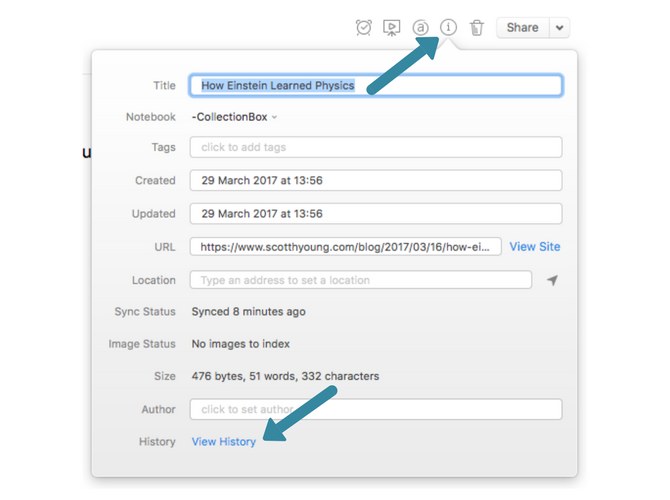Click the Location address field
670x500 pixels.
tap(361, 281)
